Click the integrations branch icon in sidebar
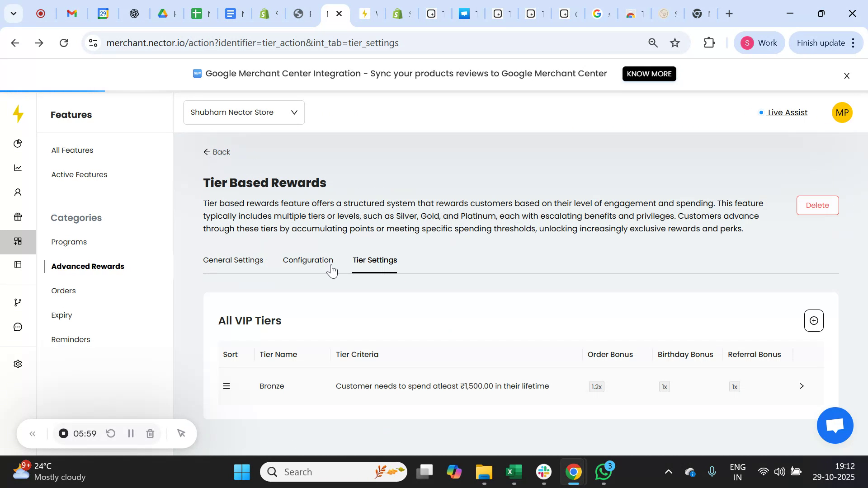The width and height of the screenshot is (868, 488). [x=18, y=302]
